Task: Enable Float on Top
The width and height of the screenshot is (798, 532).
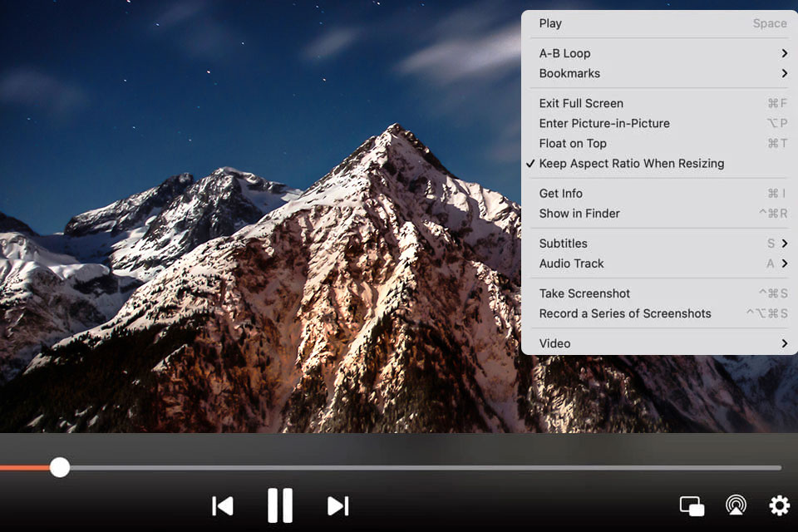Action: click(x=659, y=144)
